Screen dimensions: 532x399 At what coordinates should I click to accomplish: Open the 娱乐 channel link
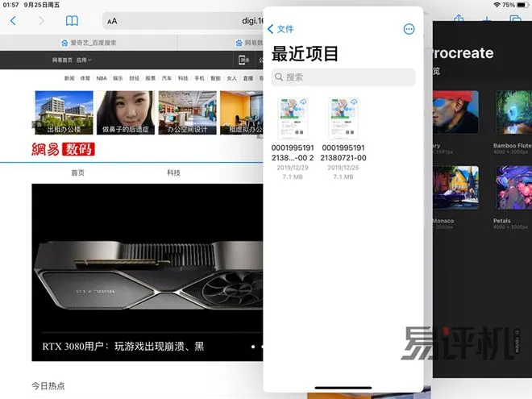click(118, 78)
